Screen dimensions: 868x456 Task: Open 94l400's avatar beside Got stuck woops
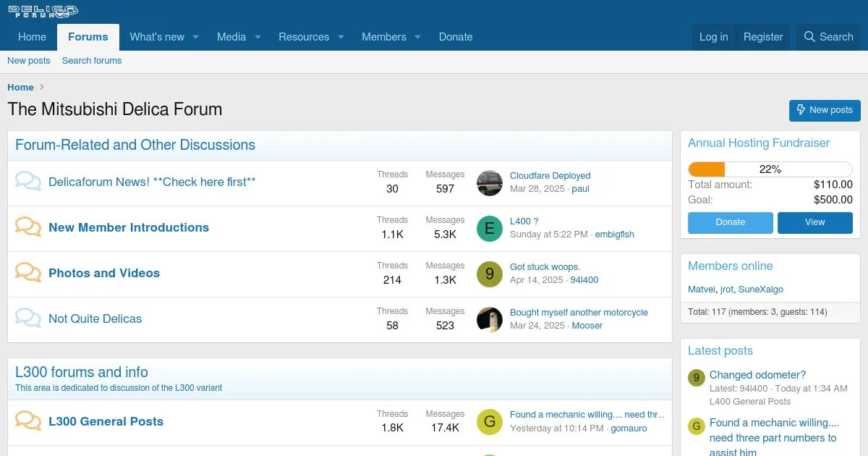pos(490,274)
